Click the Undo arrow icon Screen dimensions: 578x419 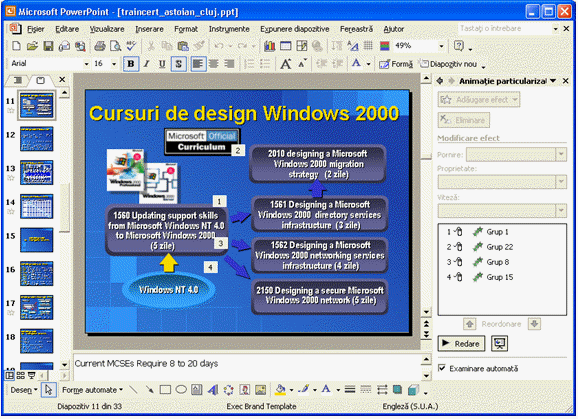(x=219, y=46)
